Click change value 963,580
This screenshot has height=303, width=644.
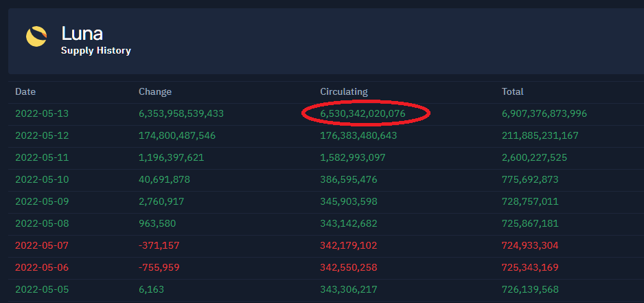[157, 224]
